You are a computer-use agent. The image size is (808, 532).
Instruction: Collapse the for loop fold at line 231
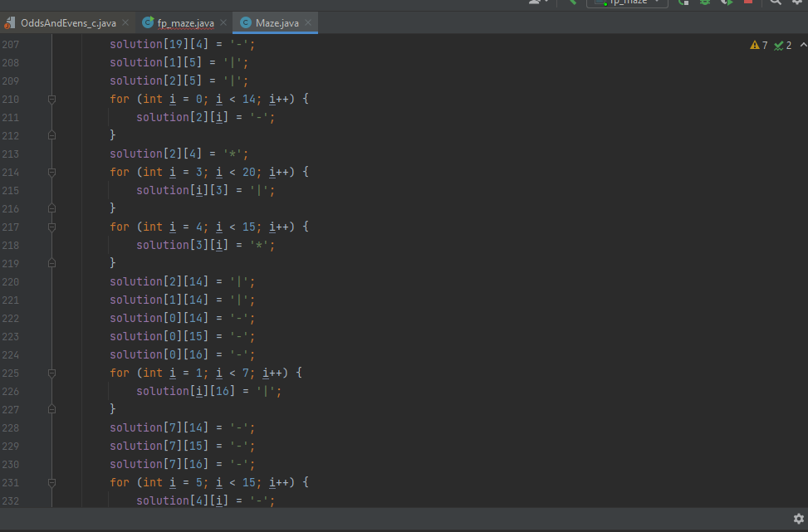point(51,482)
